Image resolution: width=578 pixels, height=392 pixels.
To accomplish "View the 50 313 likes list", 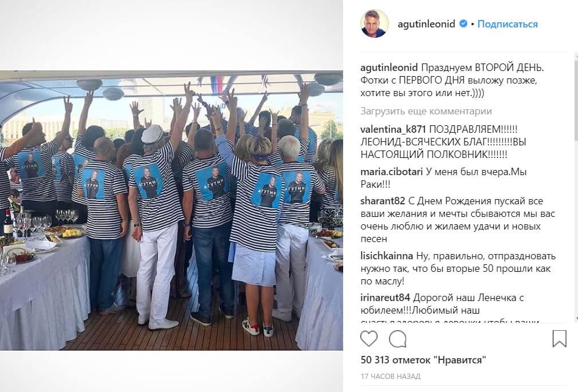I will [x=423, y=360].
